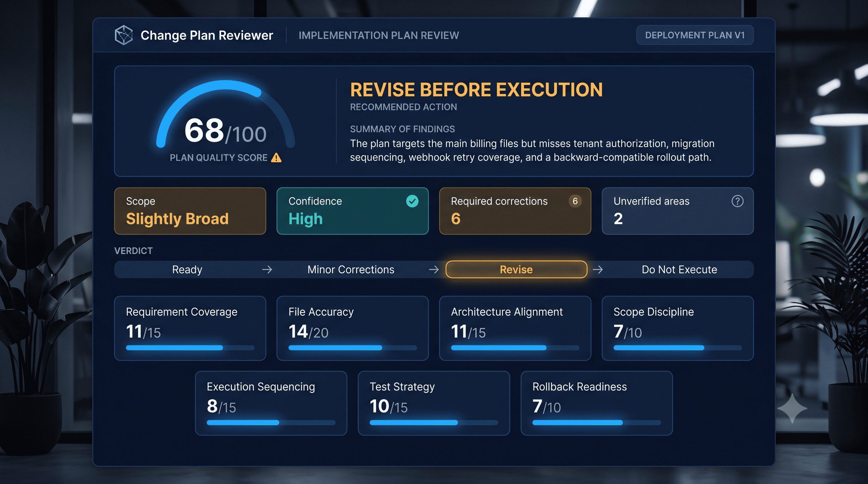The image size is (868, 484).
Task: Click the Scope Discipline progress bar
Action: tap(677, 348)
